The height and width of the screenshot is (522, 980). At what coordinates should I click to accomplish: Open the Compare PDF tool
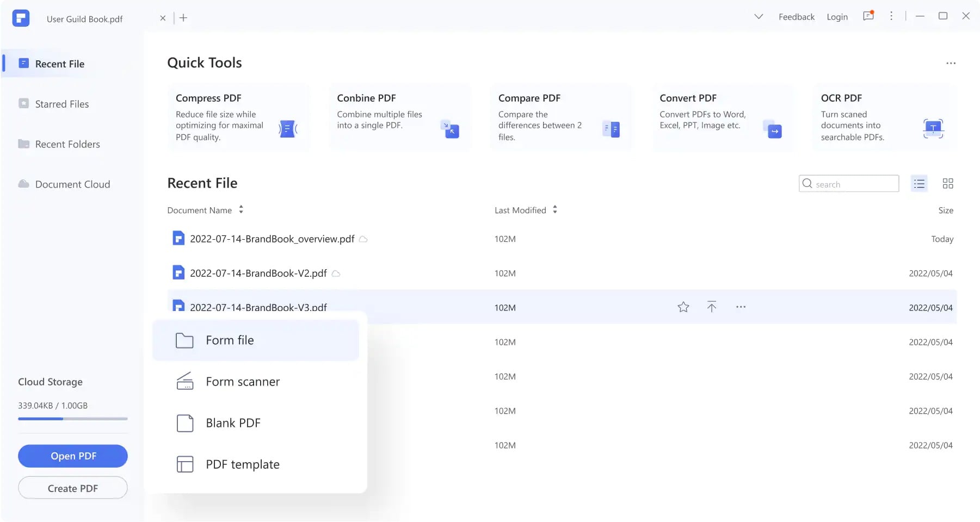point(560,117)
